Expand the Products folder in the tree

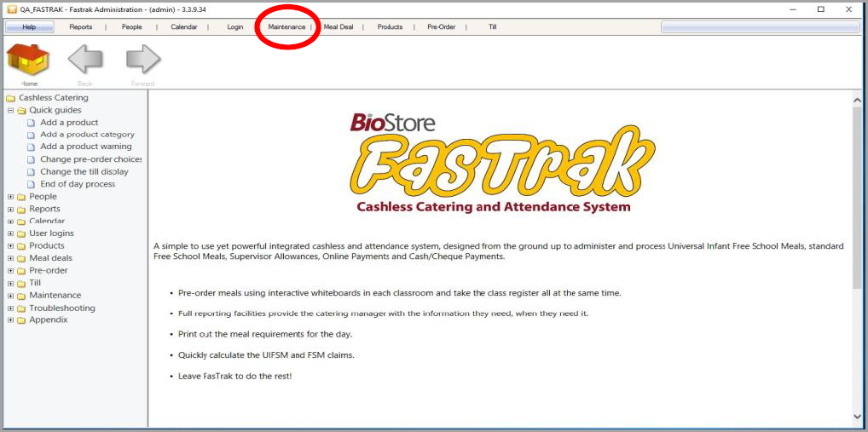10,246
